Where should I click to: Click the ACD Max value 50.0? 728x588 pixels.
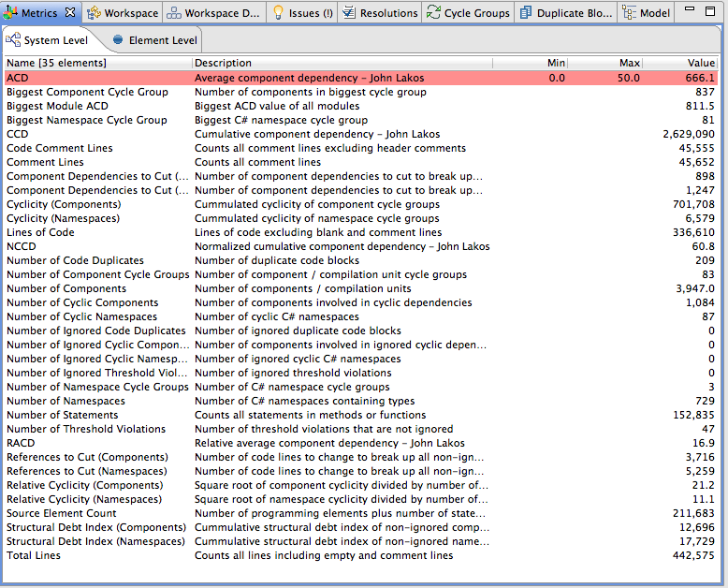coord(628,78)
